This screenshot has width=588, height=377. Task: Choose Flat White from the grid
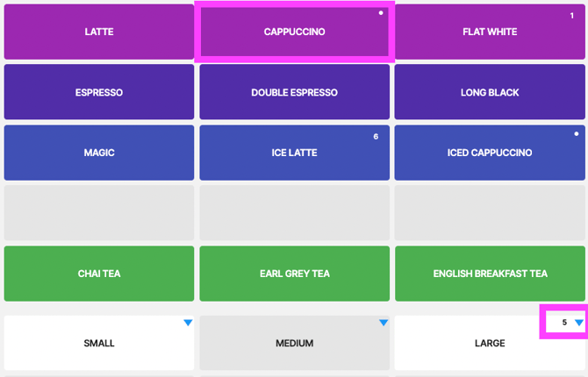pyautogui.click(x=490, y=32)
